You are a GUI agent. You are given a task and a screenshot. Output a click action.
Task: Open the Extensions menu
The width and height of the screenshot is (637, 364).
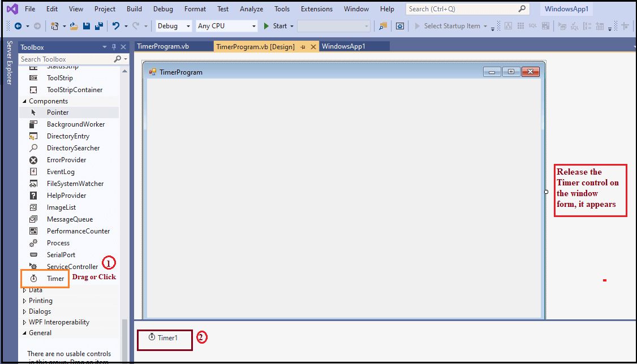click(x=316, y=9)
